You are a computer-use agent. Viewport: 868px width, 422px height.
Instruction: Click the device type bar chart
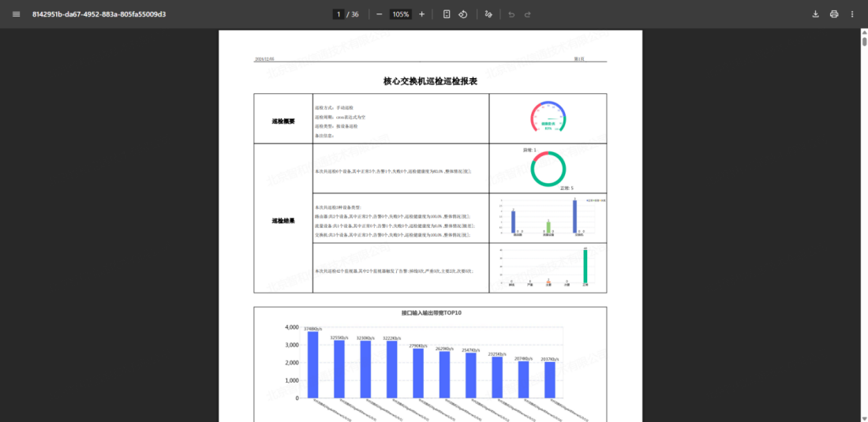(548, 218)
